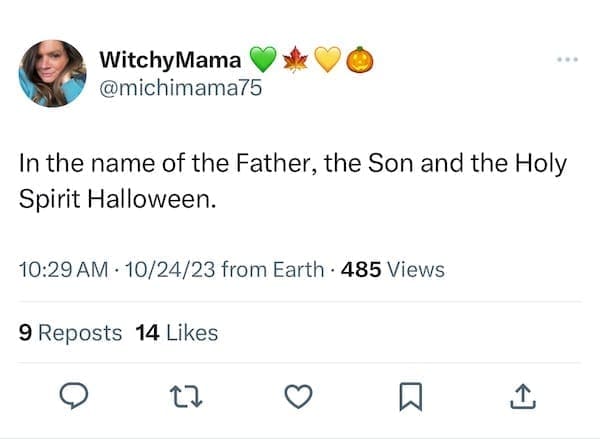The image size is (600, 440).
Task: Open the 485 Views analytics
Action: tap(393, 269)
